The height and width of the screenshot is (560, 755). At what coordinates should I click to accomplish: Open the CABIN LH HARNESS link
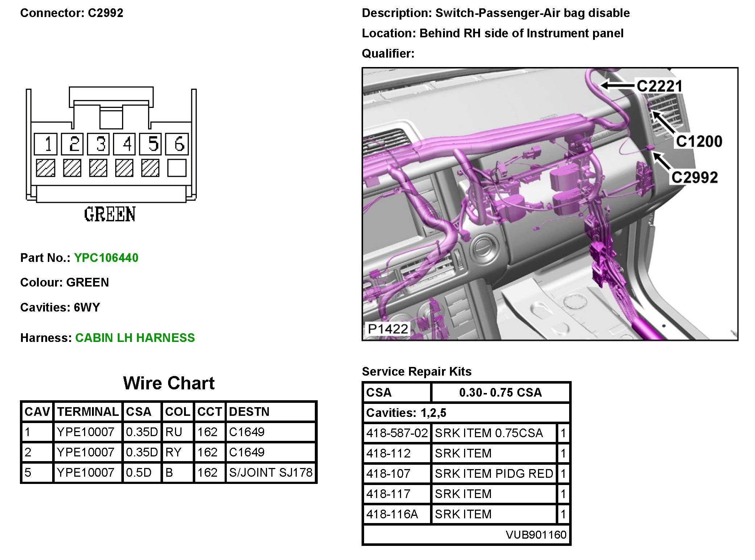tap(135, 338)
